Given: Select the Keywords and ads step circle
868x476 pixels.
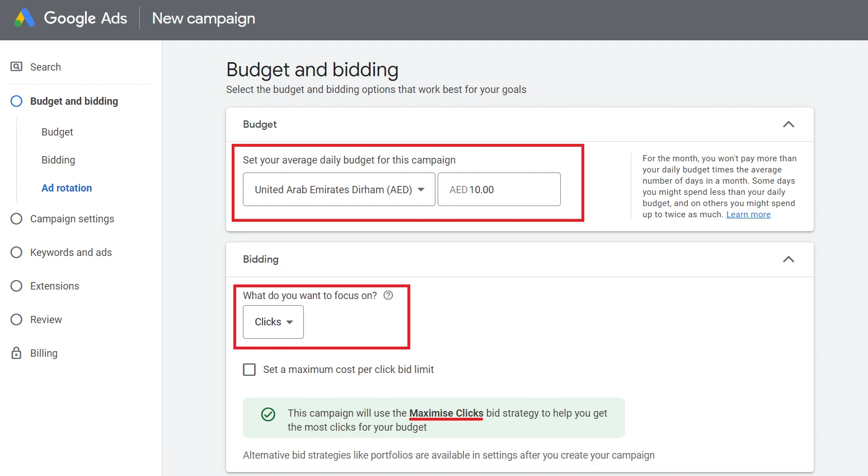Looking at the screenshot, I should pos(16,252).
